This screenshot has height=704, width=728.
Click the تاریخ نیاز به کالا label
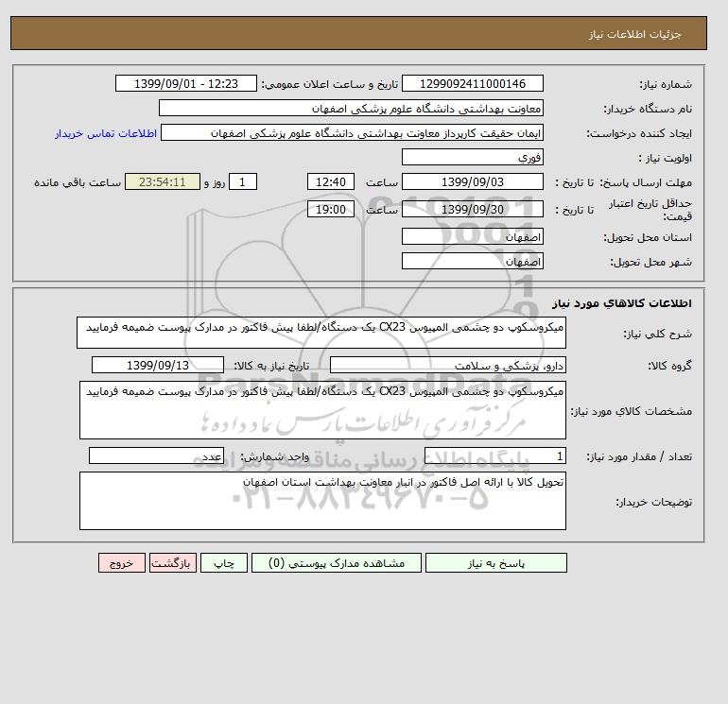pyautogui.click(x=271, y=366)
